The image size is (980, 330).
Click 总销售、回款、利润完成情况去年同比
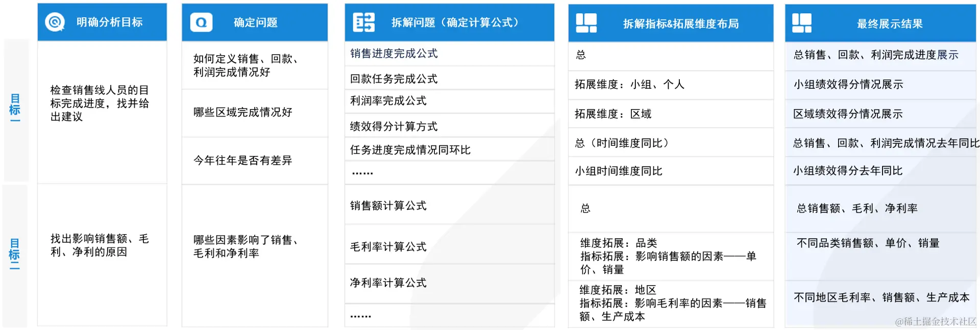pyautogui.click(x=880, y=142)
